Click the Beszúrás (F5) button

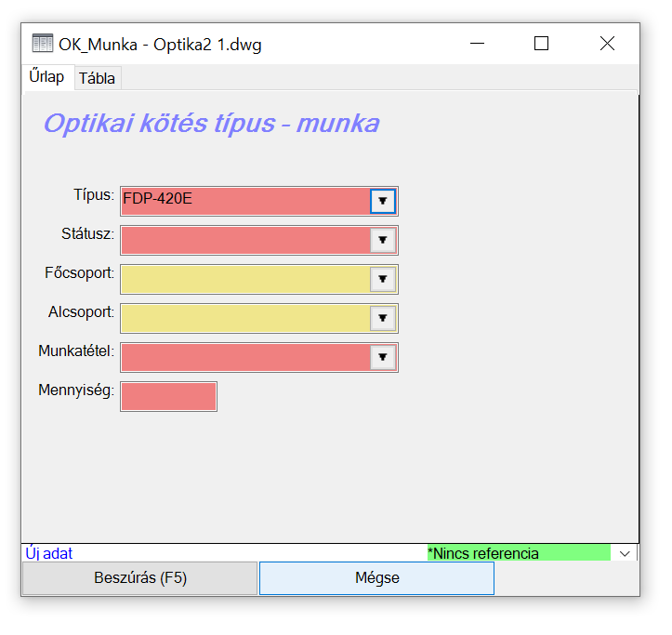click(140, 578)
